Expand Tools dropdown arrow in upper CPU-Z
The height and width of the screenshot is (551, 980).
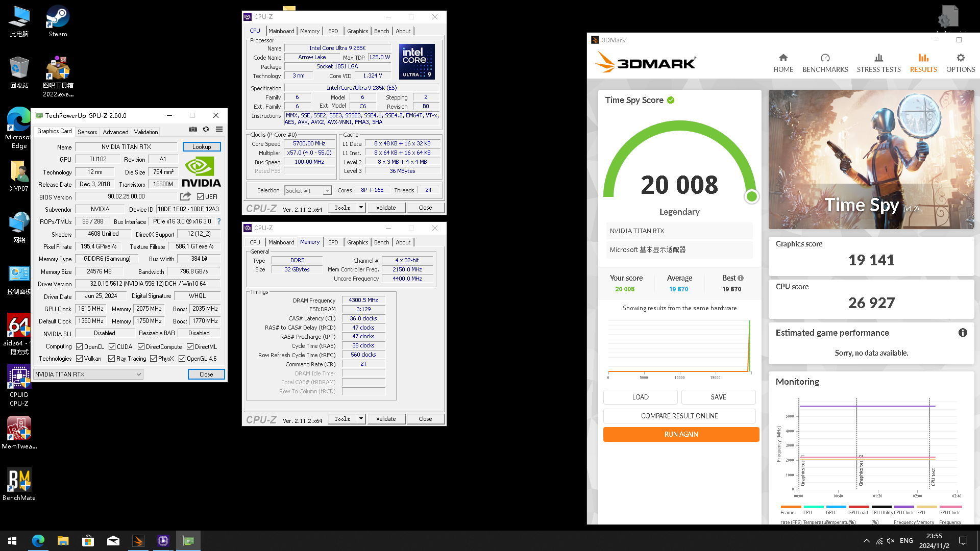361,208
